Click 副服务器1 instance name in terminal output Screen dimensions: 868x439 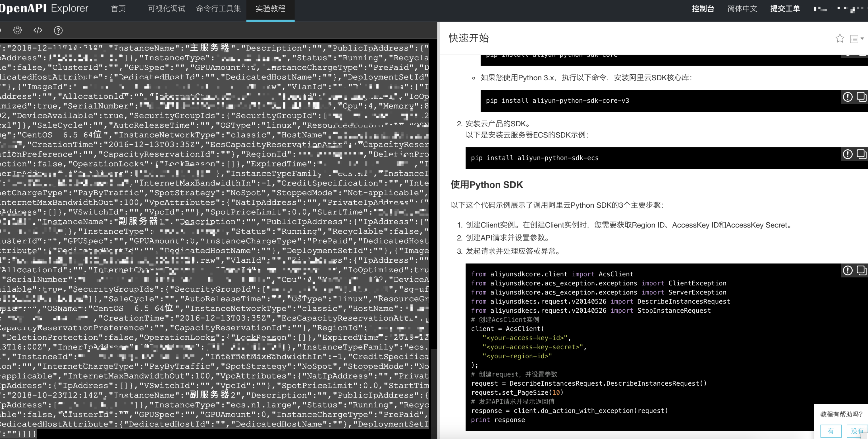point(141,221)
